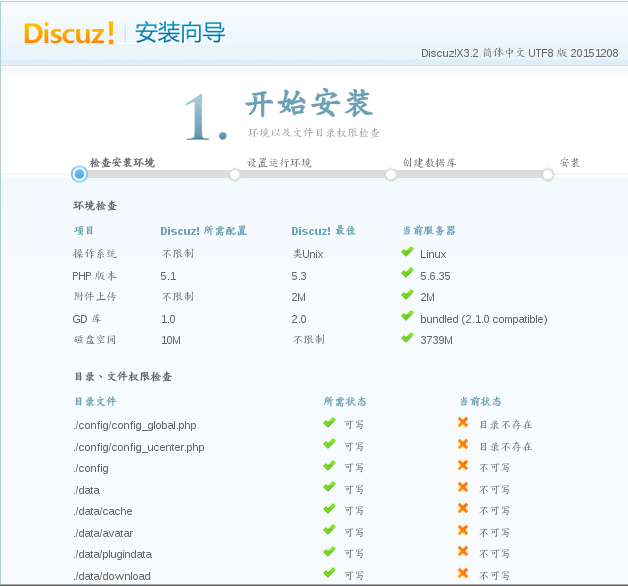Image resolution: width=628 pixels, height=586 pixels.
Task: Click 目录不存在 status for config_global.php
Action: point(506,425)
